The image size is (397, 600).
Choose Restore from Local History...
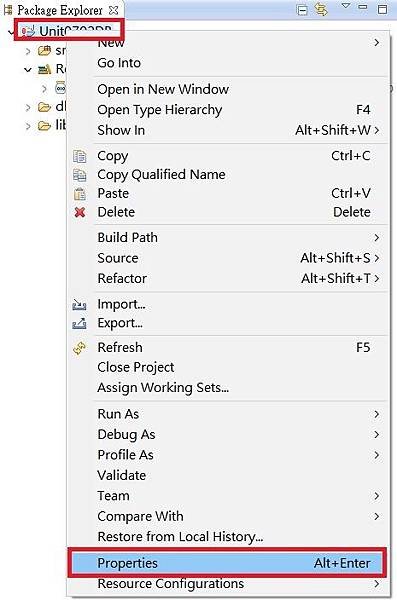pyautogui.click(x=228, y=537)
